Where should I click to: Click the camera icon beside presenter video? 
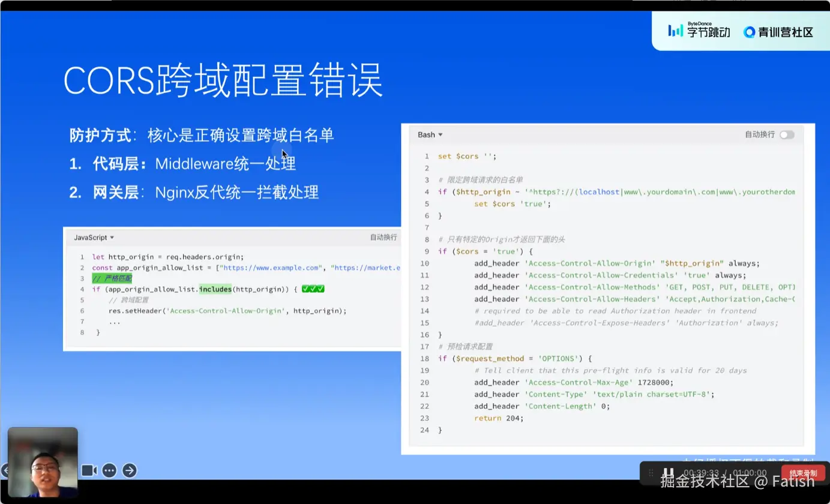pos(89,470)
